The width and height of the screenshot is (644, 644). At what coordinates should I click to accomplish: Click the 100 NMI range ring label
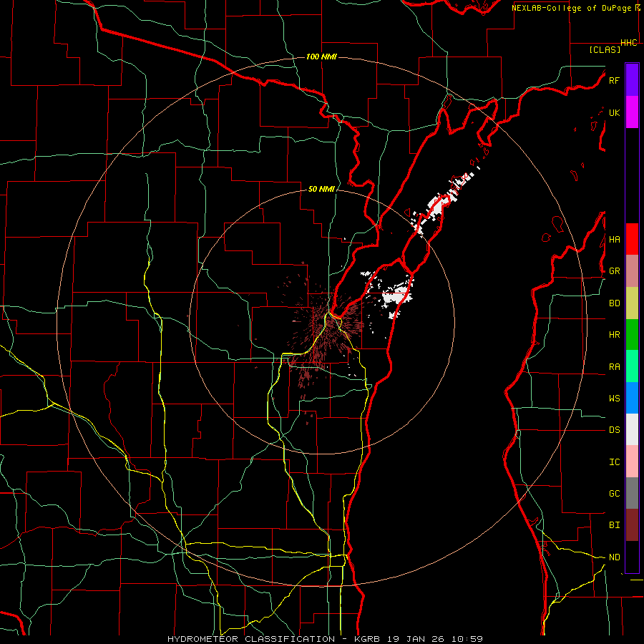pos(321,57)
